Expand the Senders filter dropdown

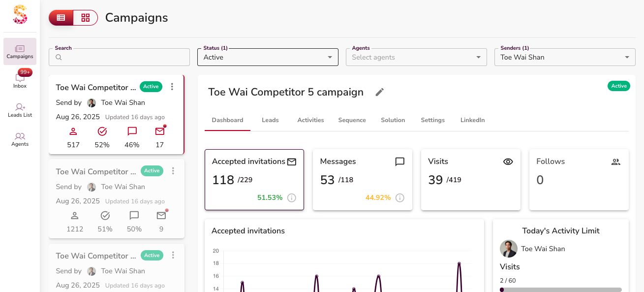point(565,57)
